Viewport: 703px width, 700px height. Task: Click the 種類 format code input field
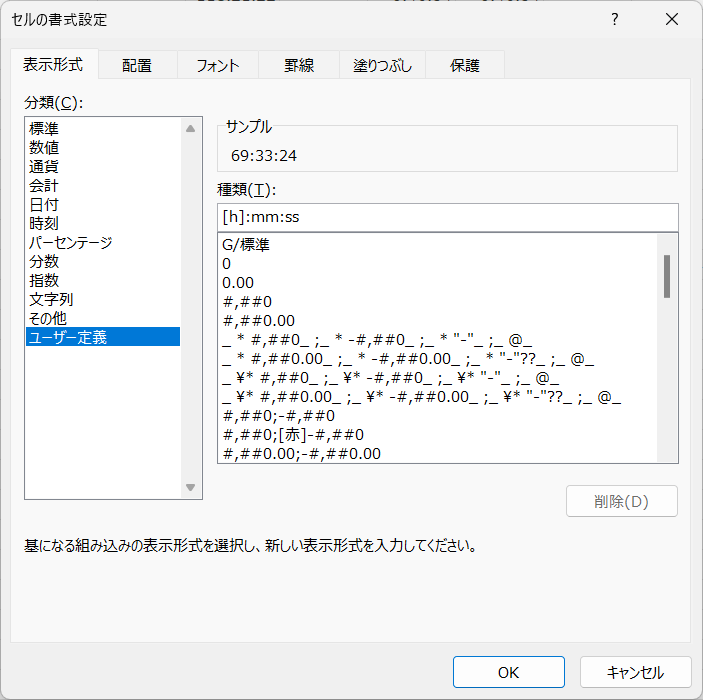point(447,217)
